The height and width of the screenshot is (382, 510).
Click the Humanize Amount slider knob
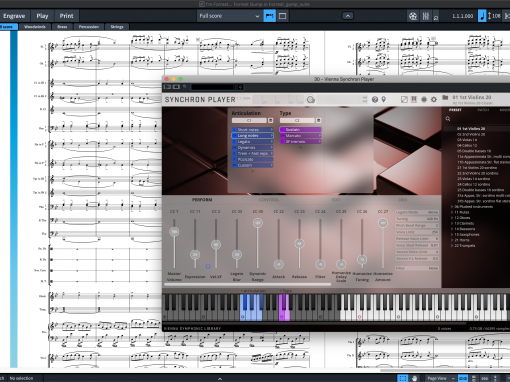[x=383, y=223]
